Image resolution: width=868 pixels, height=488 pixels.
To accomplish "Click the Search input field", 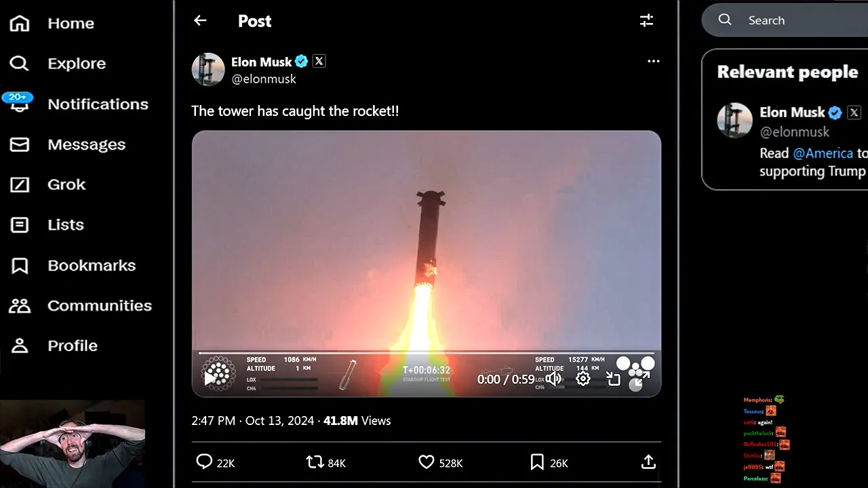I will pyautogui.click(x=800, y=20).
